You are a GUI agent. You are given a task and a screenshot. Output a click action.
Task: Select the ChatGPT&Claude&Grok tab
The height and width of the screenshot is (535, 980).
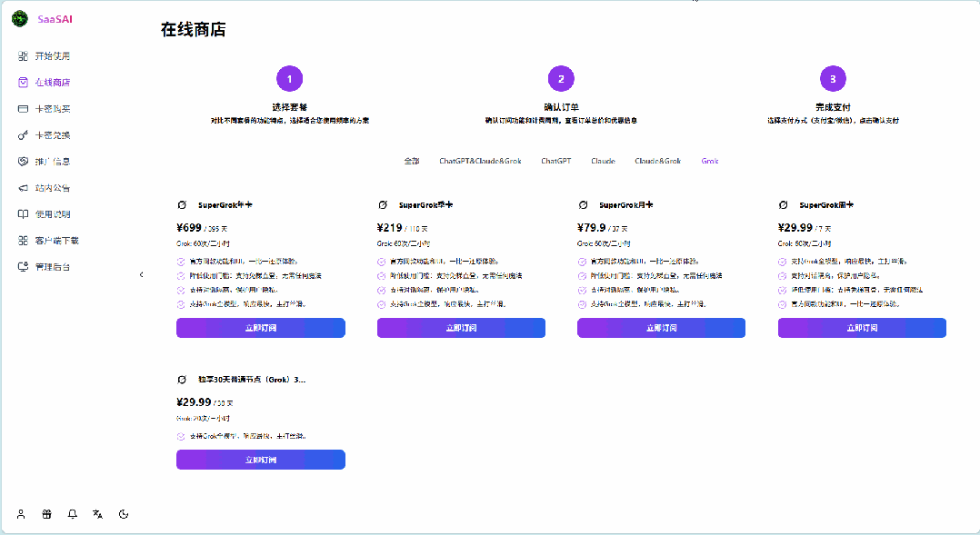[x=480, y=161]
